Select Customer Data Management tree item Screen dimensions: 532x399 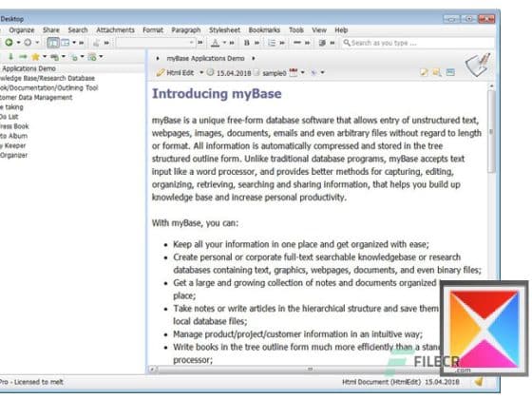(36, 97)
